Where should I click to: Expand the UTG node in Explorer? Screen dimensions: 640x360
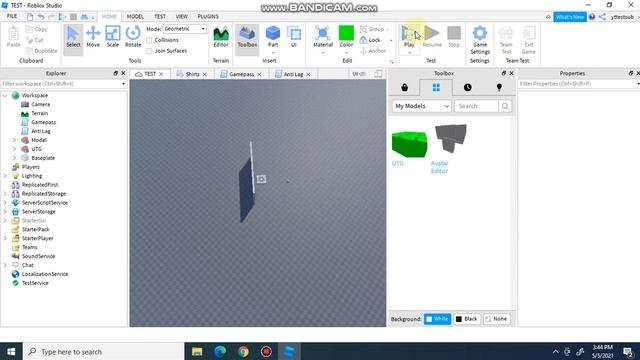pos(14,149)
